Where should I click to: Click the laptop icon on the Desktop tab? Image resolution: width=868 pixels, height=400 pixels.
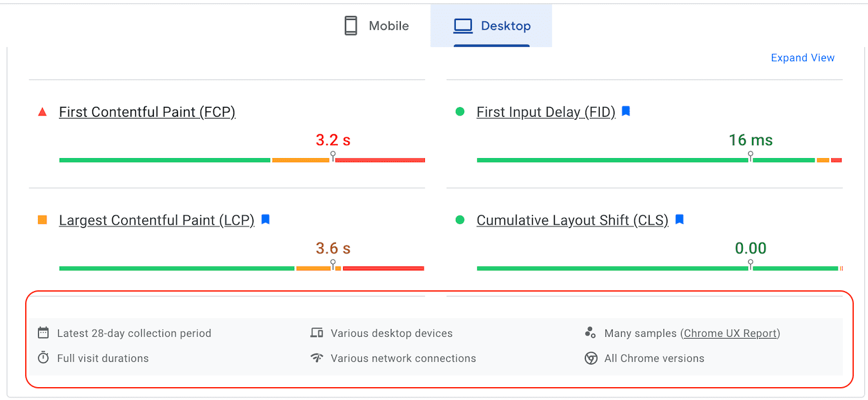point(462,25)
